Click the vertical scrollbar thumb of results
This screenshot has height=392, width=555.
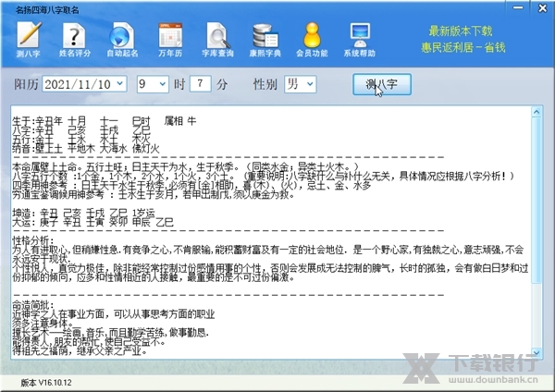pyautogui.click(x=536, y=200)
